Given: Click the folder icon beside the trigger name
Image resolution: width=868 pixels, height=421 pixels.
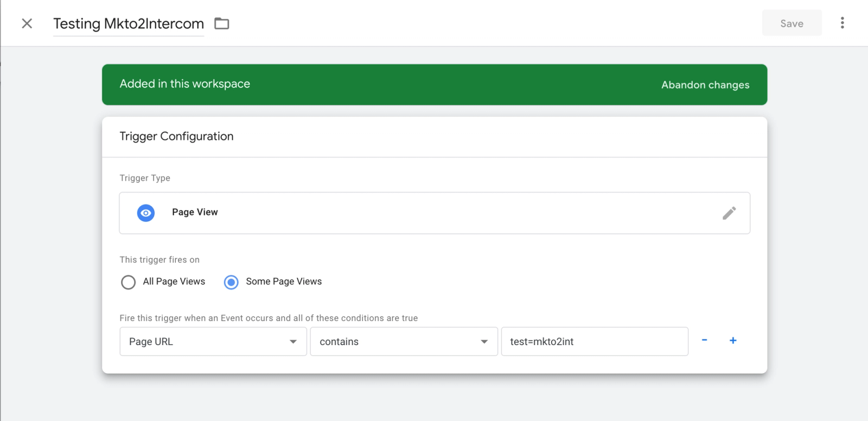Looking at the screenshot, I should [x=222, y=23].
